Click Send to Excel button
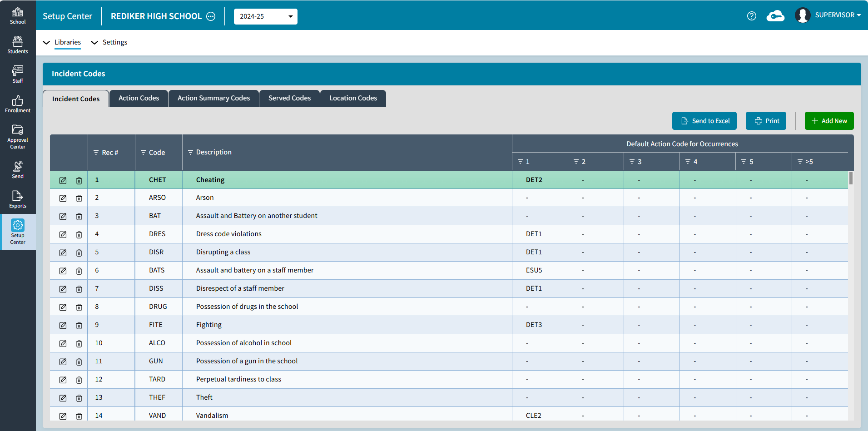The width and height of the screenshot is (868, 431). point(704,121)
